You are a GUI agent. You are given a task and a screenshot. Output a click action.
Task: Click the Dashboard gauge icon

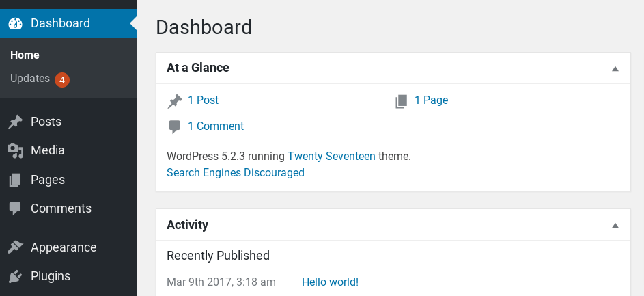point(16,23)
